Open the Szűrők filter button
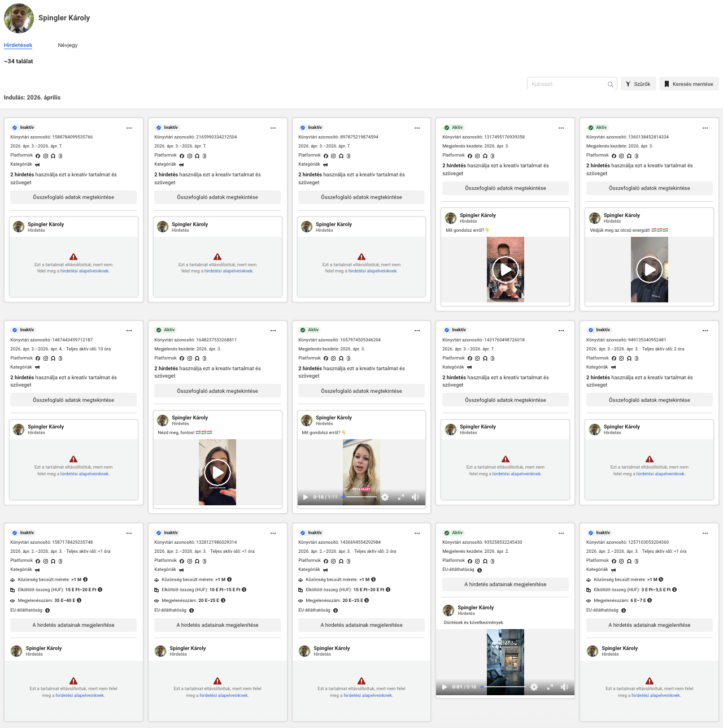The image size is (723, 728). (638, 84)
